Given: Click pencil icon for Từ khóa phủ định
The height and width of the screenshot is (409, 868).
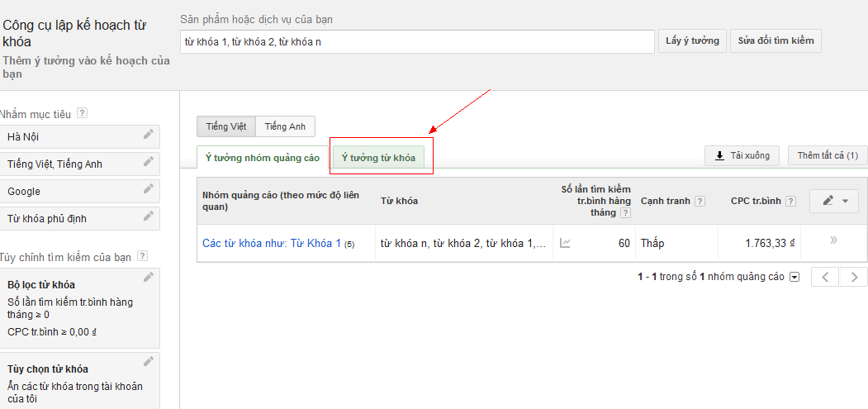Looking at the screenshot, I should [149, 216].
